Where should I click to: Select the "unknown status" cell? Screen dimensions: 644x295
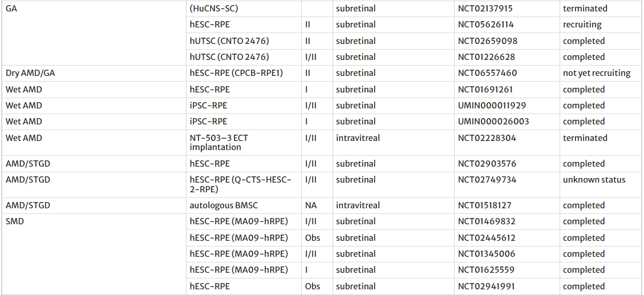click(x=594, y=180)
